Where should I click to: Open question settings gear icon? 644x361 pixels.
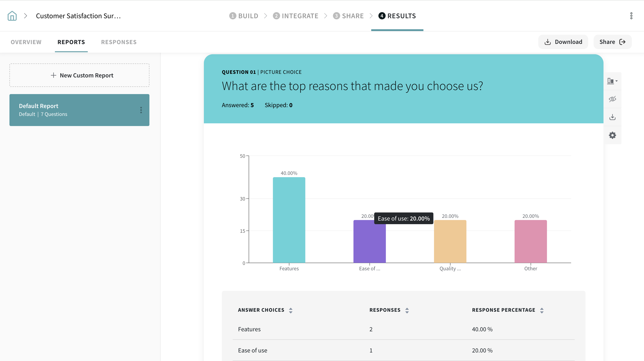(612, 135)
